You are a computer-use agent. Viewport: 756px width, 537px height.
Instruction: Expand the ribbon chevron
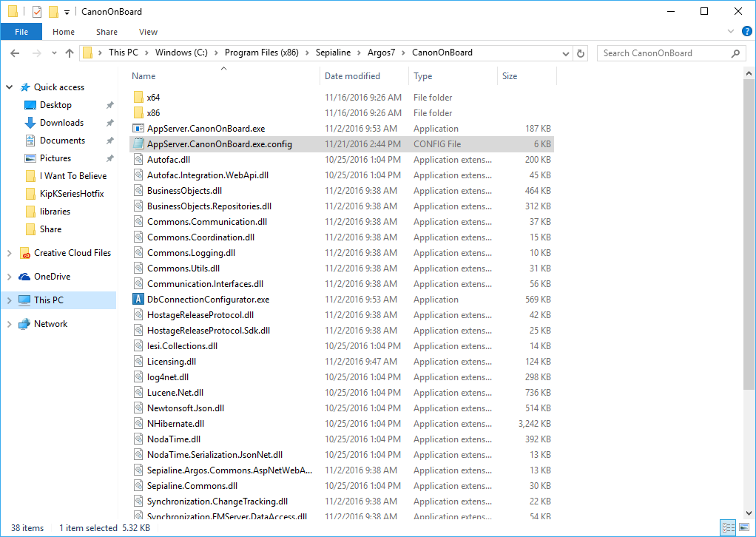coord(731,32)
